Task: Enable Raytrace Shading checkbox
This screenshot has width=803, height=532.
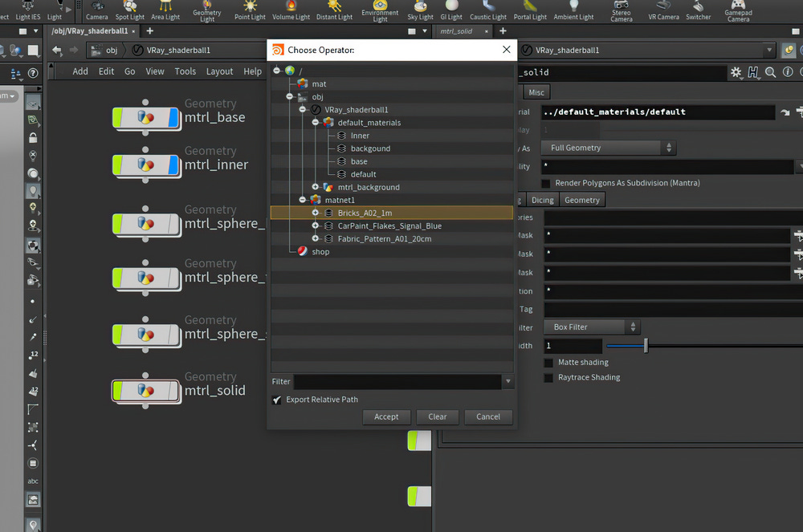Action: click(548, 378)
